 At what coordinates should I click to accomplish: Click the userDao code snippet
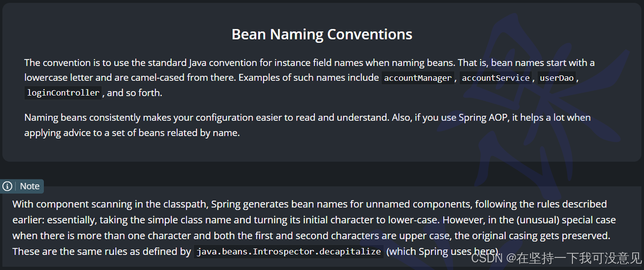[557, 78]
